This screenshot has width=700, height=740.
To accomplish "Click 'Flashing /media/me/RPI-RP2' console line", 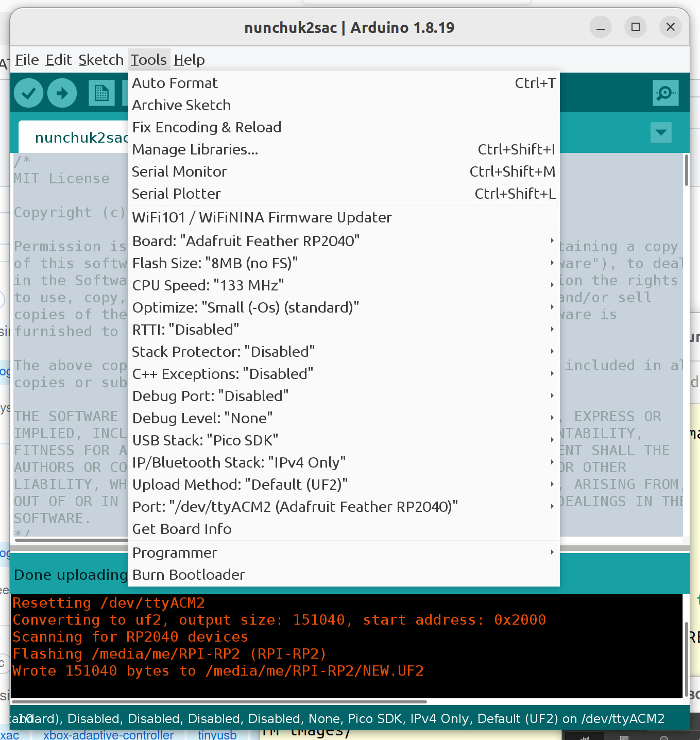I will (169, 653).
